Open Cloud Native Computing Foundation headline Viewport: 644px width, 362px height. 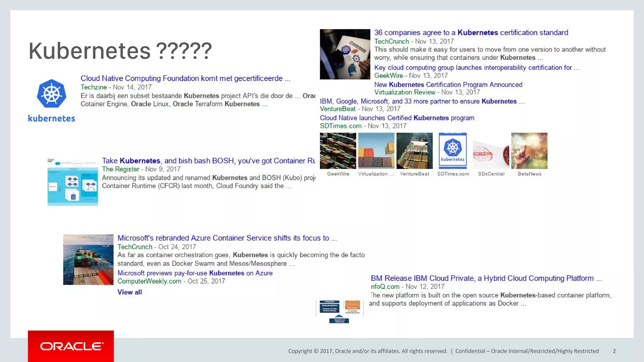(x=185, y=79)
